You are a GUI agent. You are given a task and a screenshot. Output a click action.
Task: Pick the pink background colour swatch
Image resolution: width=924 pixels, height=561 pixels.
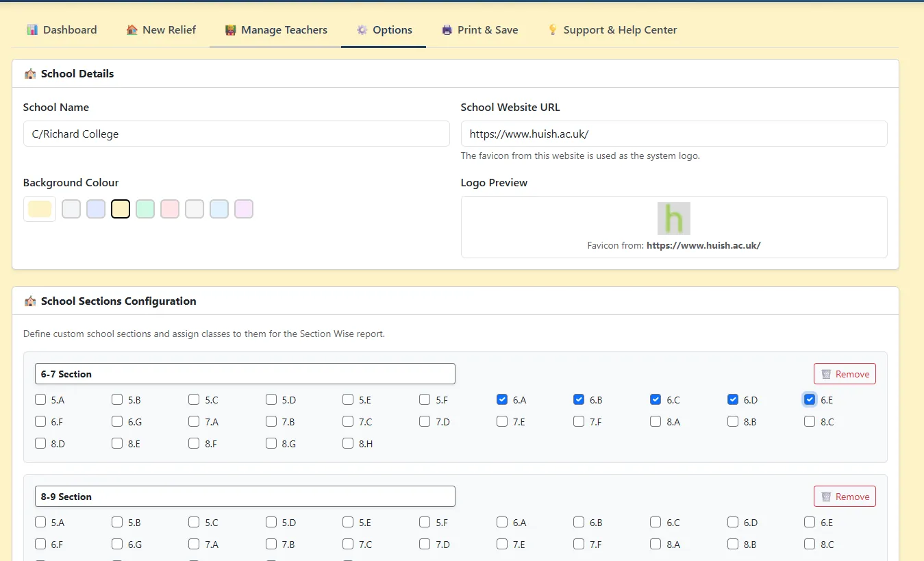170,209
